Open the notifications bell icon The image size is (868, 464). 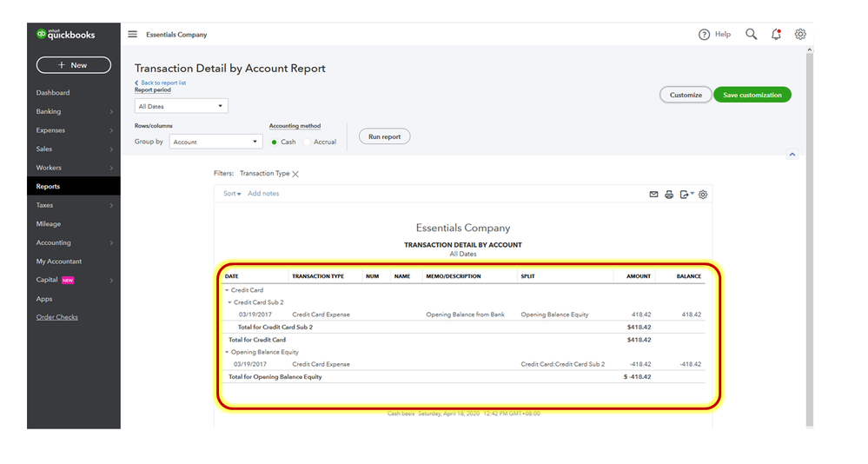click(x=776, y=35)
